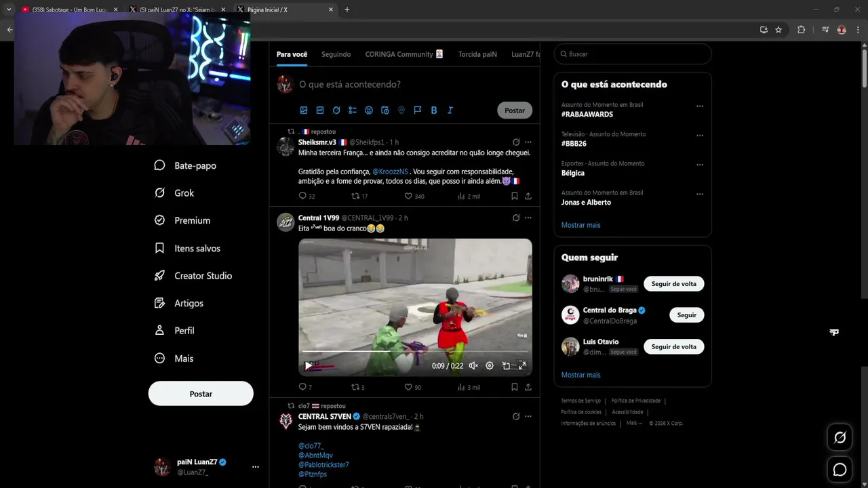
Task: Bookmark Sheiksmr.v3's post
Action: tap(515, 196)
